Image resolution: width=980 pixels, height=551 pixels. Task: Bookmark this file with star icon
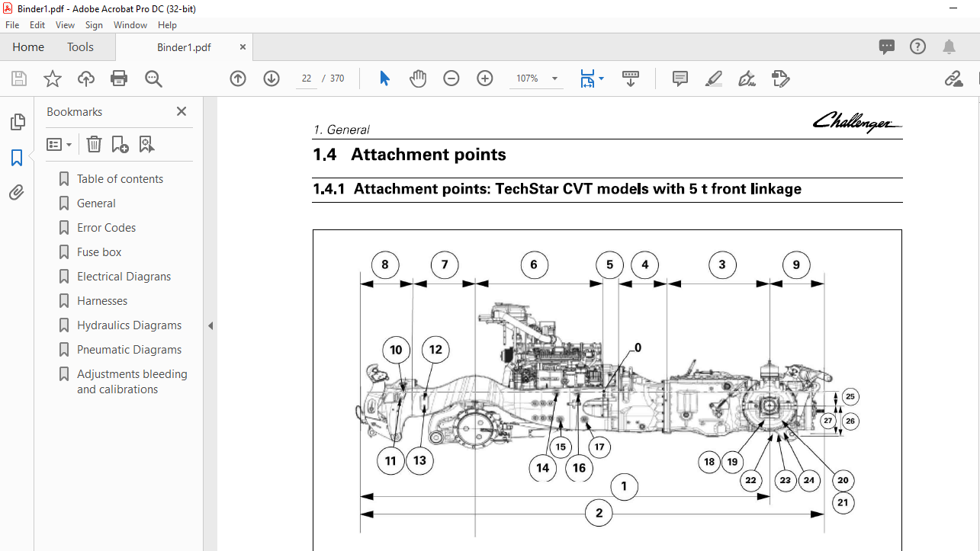pyautogui.click(x=53, y=78)
